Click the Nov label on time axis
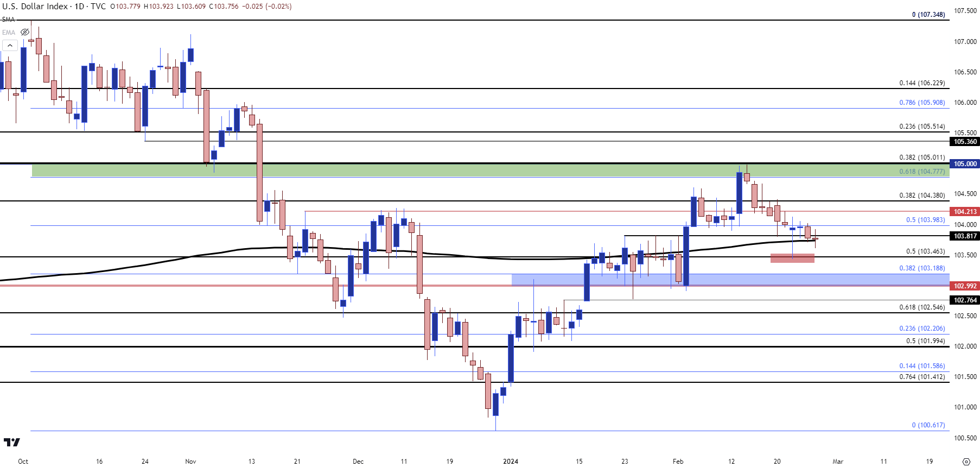This screenshot has height=467, width=980. click(190, 462)
